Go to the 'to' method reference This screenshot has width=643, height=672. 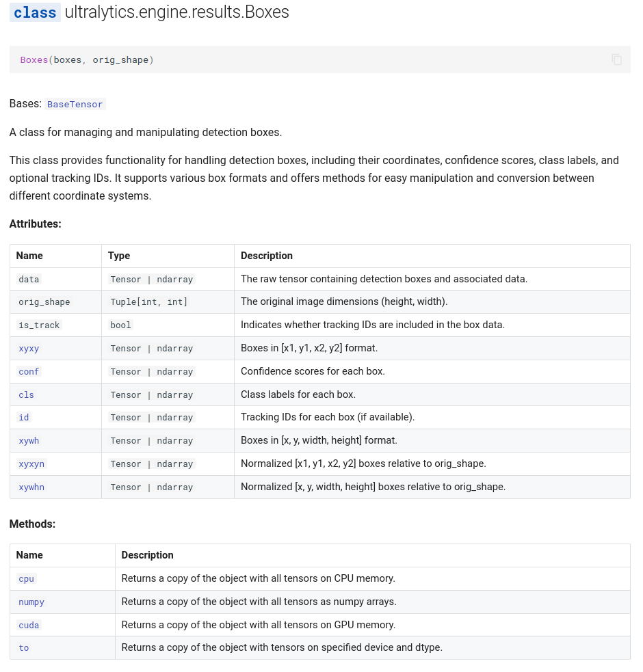pyautogui.click(x=23, y=647)
